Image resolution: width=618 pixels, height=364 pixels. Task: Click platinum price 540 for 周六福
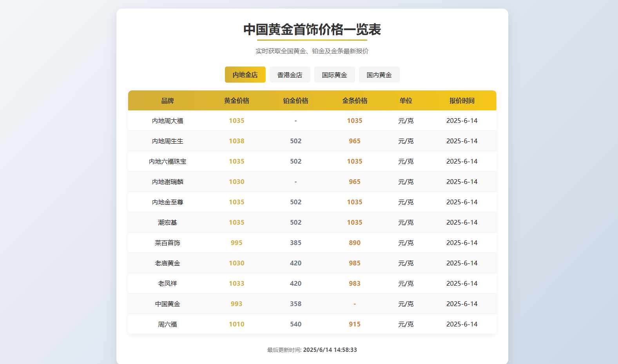[296, 324]
